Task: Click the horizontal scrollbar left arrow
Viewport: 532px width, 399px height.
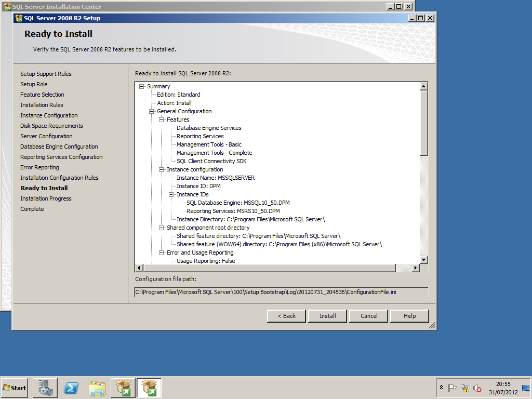Action: (139, 268)
